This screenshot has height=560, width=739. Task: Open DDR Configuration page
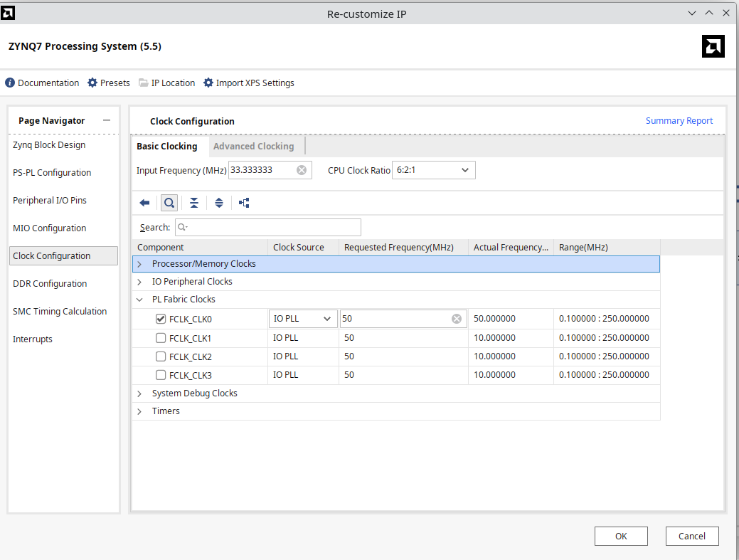pyautogui.click(x=50, y=284)
